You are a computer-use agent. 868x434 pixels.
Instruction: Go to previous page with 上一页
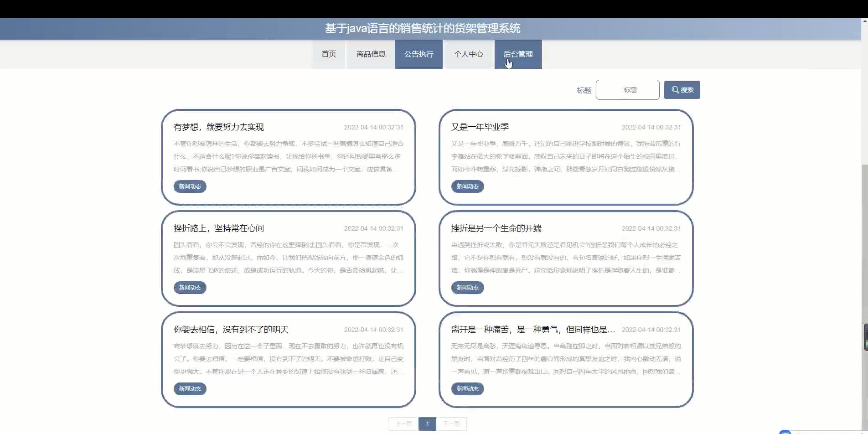click(403, 424)
